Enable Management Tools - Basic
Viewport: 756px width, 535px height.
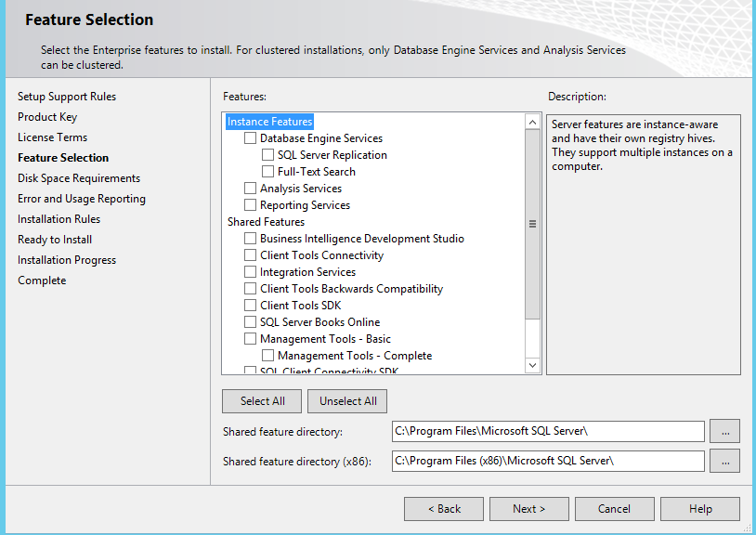tap(250, 339)
